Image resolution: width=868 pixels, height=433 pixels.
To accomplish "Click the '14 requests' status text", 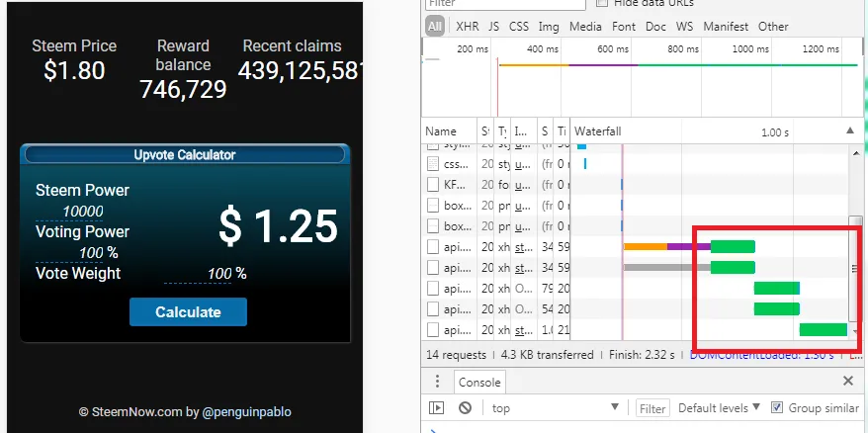I will 456,354.
